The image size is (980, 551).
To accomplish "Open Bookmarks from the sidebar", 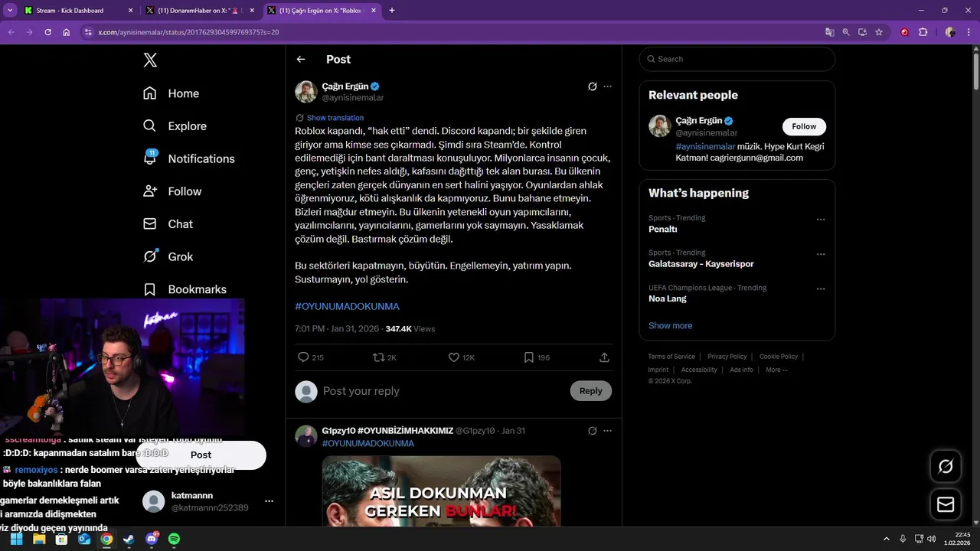I will (185, 289).
